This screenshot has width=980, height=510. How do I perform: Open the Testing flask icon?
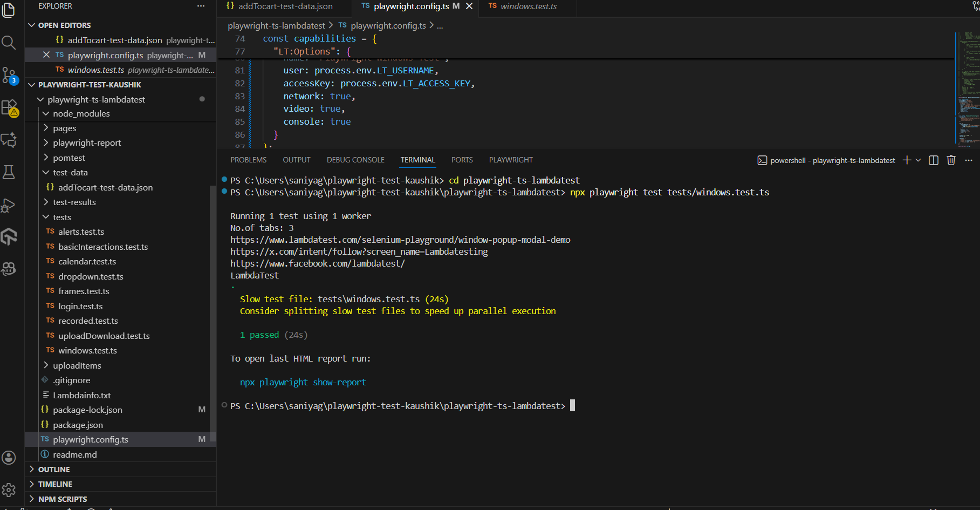coord(9,172)
